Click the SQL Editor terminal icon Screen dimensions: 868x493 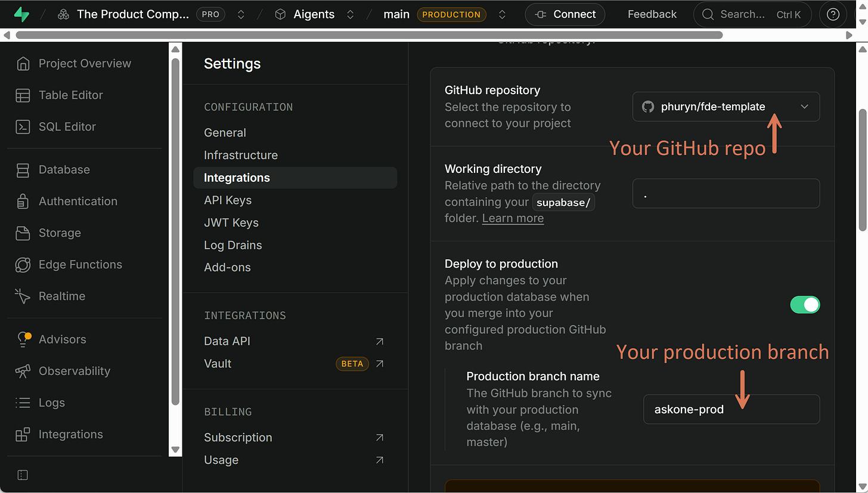click(x=23, y=127)
